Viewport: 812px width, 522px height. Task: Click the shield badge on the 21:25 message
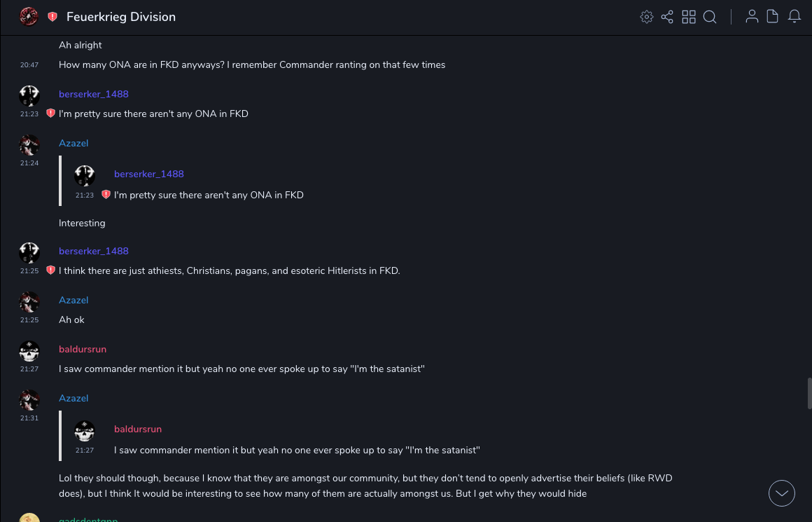50,270
